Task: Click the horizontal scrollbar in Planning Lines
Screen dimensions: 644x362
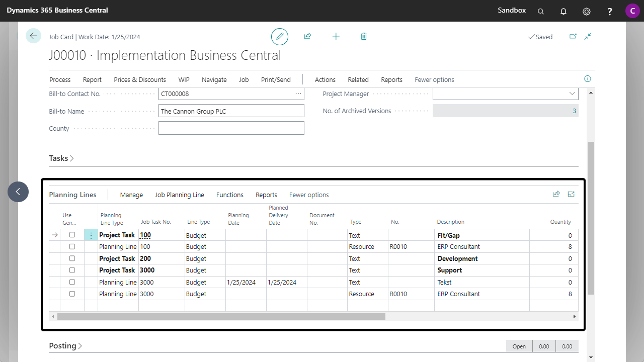Action: [221, 317]
